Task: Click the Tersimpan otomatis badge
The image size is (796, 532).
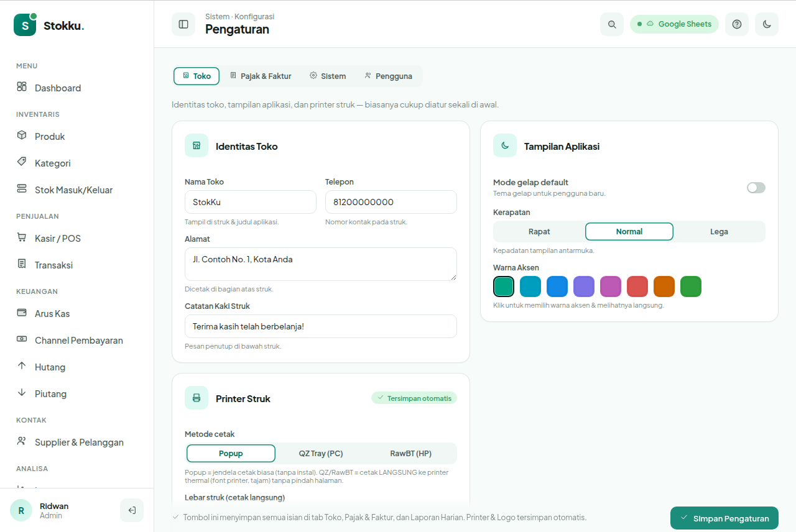Action: 414,398
